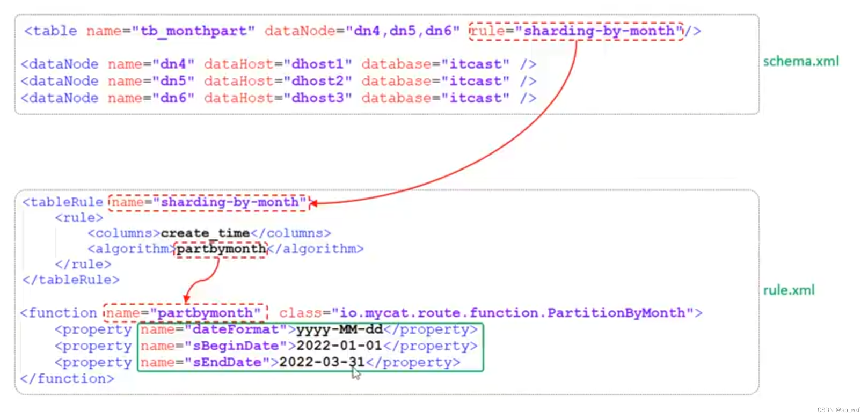Click the closing </tableRule> tag
Image resolution: width=868 pixels, height=418 pixels.
coord(71,280)
